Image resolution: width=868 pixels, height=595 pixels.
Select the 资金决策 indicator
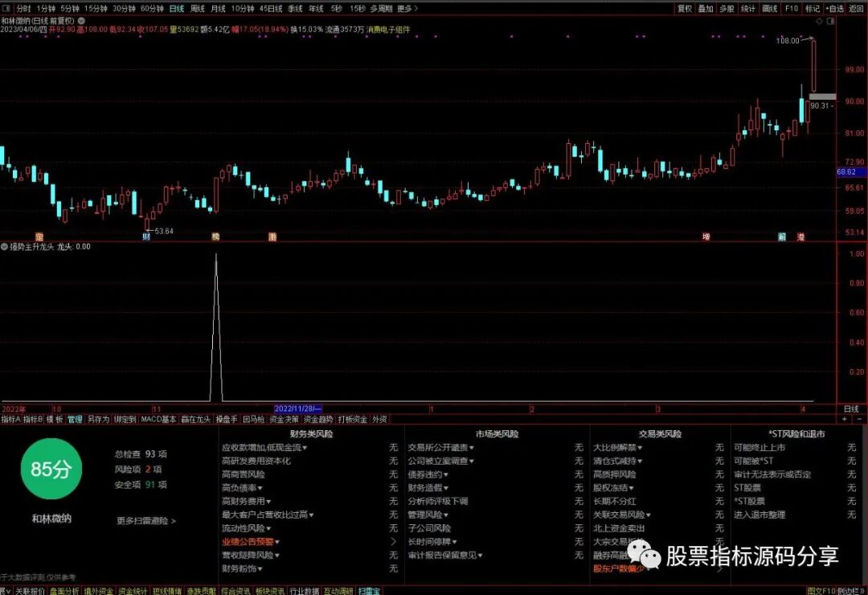click(284, 420)
